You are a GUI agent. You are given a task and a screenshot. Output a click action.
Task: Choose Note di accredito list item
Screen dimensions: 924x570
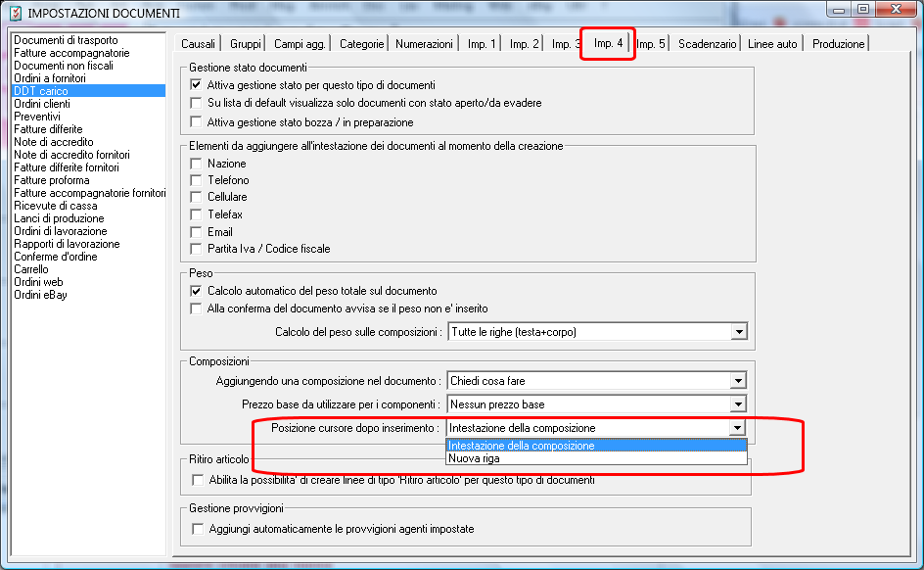pyautogui.click(x=88, y=142)
